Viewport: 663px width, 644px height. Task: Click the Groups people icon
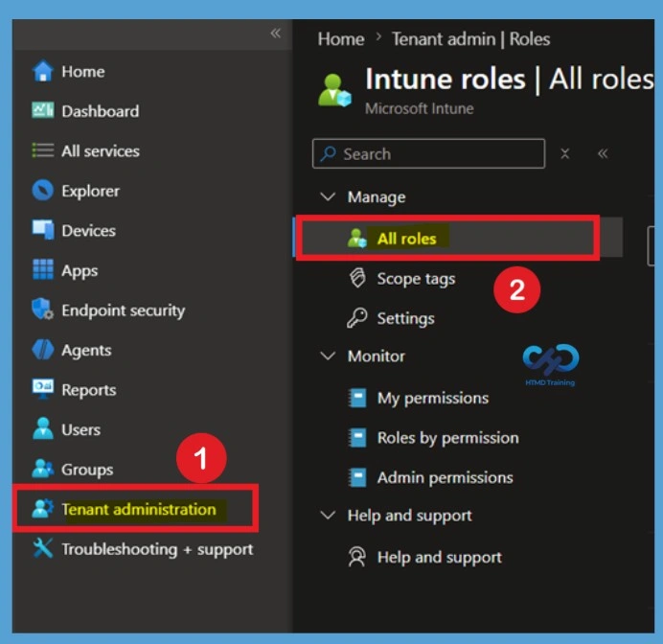(x=43, y=469)
